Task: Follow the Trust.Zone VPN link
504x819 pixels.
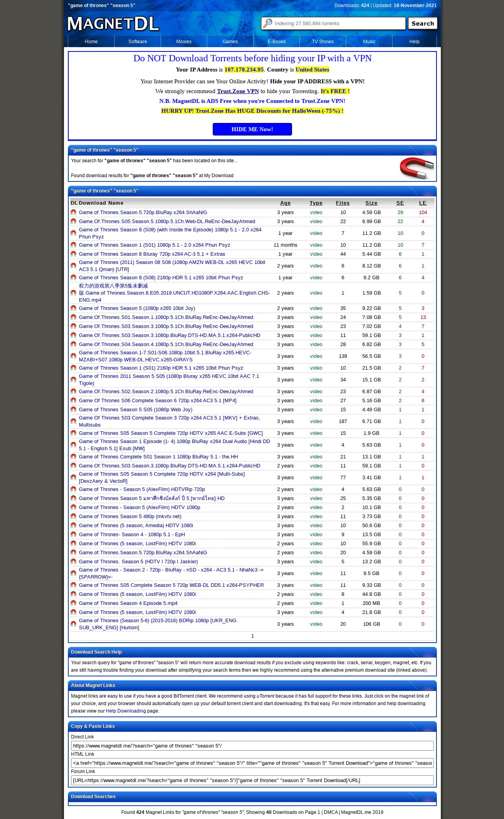Action: pos(238,91)
